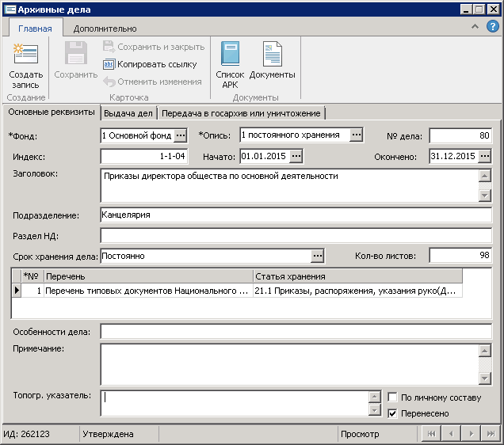
Task: Select the Перечень типовых документов row
Action: [147, 291]
